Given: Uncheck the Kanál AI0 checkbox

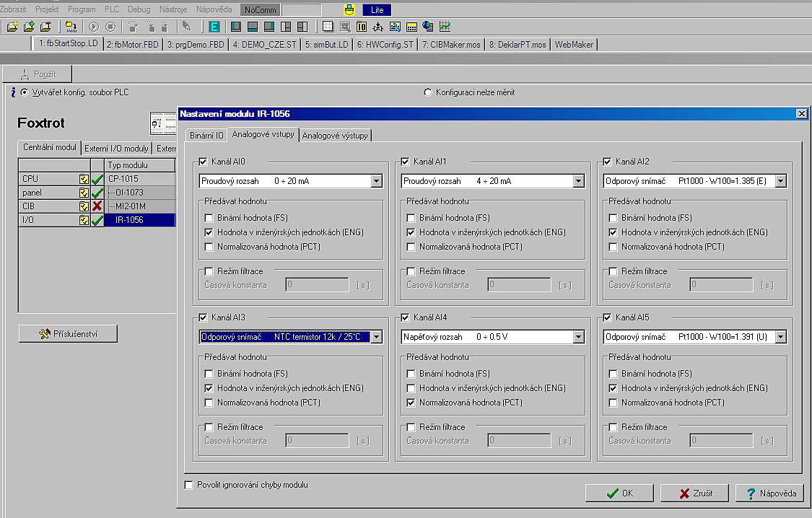Looking at the screenshot, I should pyautogui.click(x=204, y=162).
